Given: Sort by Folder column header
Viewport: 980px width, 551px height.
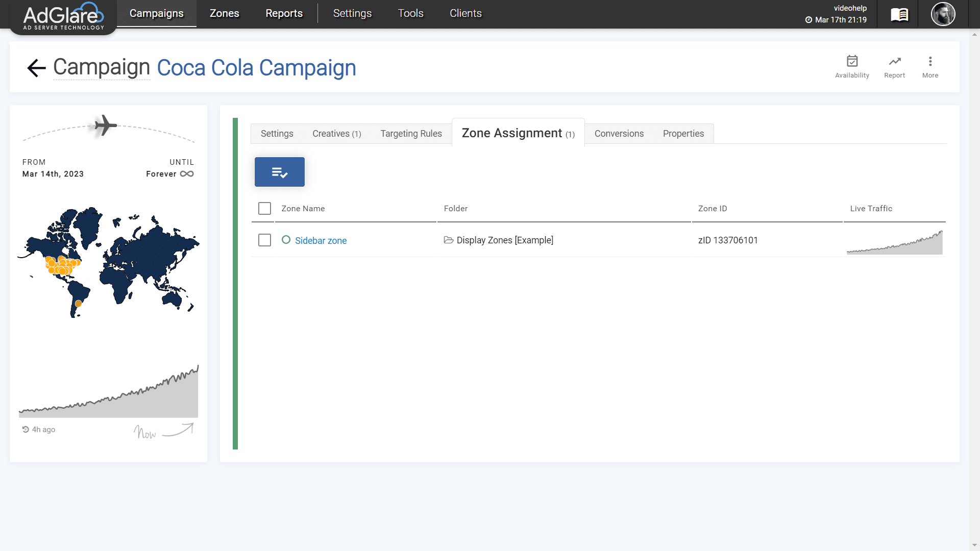Looking at the screenshot, I should coord(455,209).
